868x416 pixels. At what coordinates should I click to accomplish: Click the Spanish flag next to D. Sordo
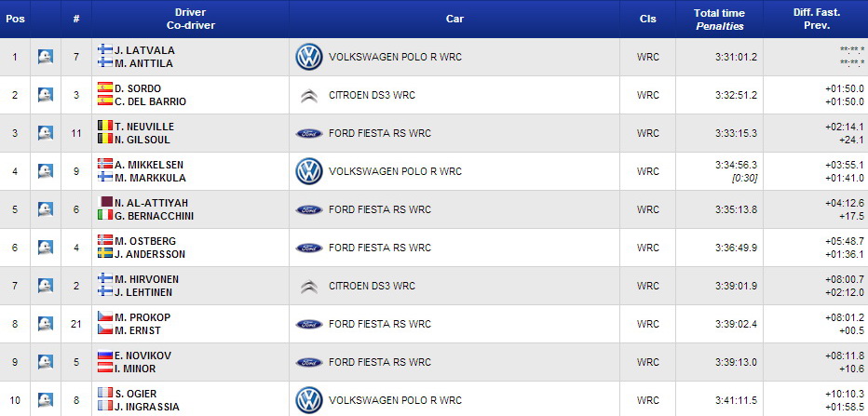click(x=105, y=87)
